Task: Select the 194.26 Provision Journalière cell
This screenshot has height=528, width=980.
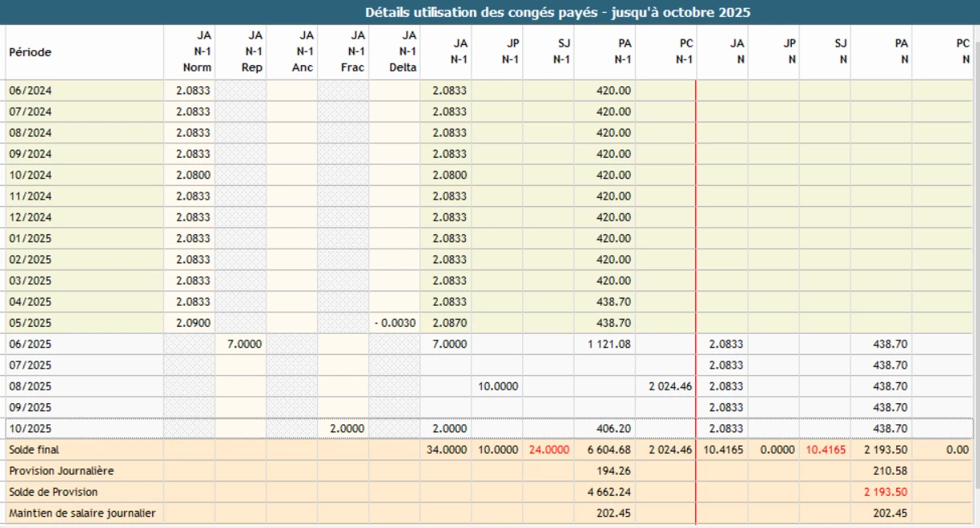Action: click(605, 471)
